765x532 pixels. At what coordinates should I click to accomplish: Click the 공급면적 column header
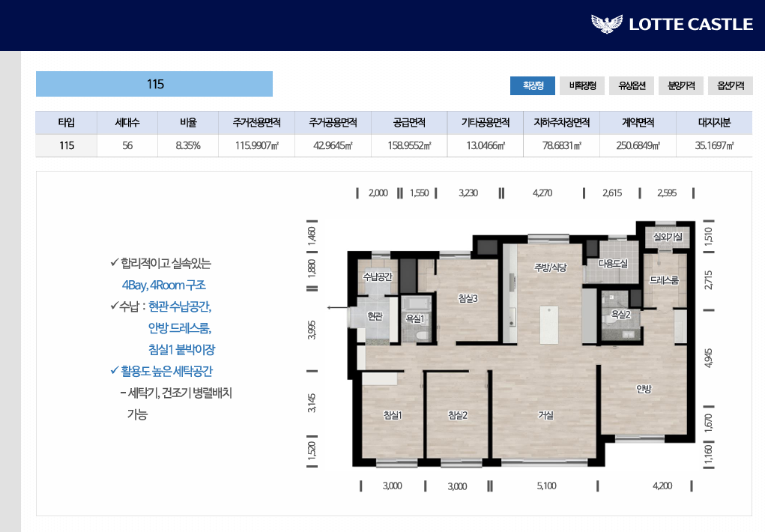[409, 122]
